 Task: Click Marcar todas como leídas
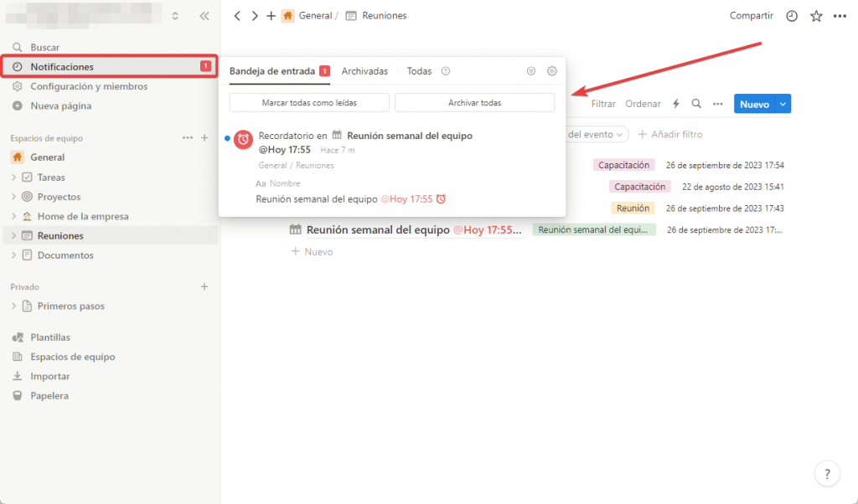tap(308, 102)
